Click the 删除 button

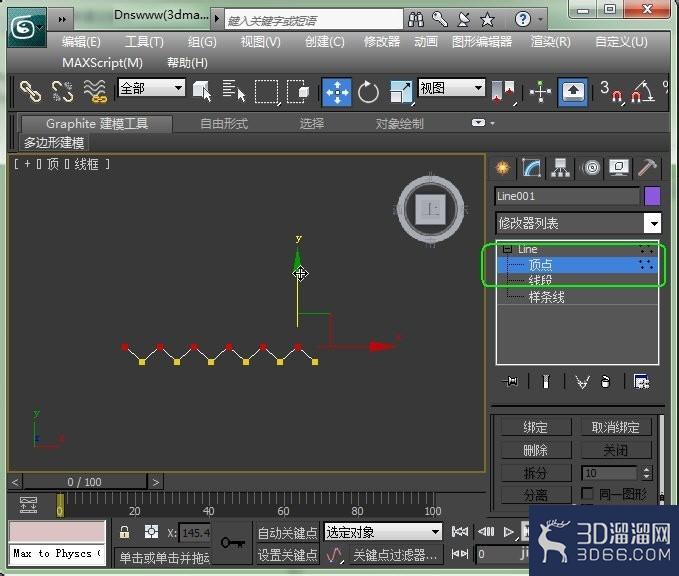tap(536, 450)
